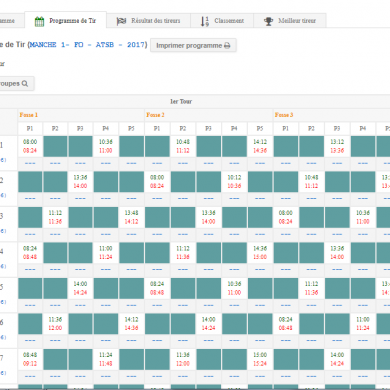Click the printer icon in Imprimer programme
This screenshot has width=390, height=390.
click(x=227, y=46)
